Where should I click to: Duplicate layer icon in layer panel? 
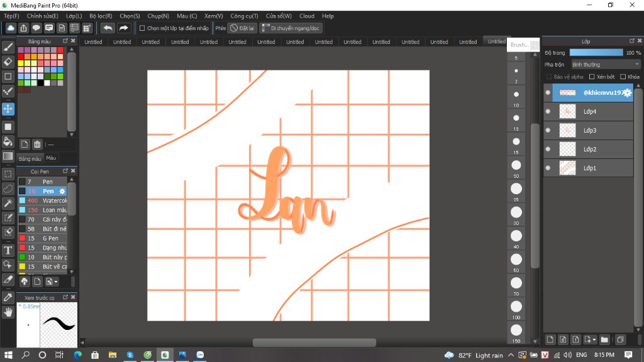click(620, 339)
